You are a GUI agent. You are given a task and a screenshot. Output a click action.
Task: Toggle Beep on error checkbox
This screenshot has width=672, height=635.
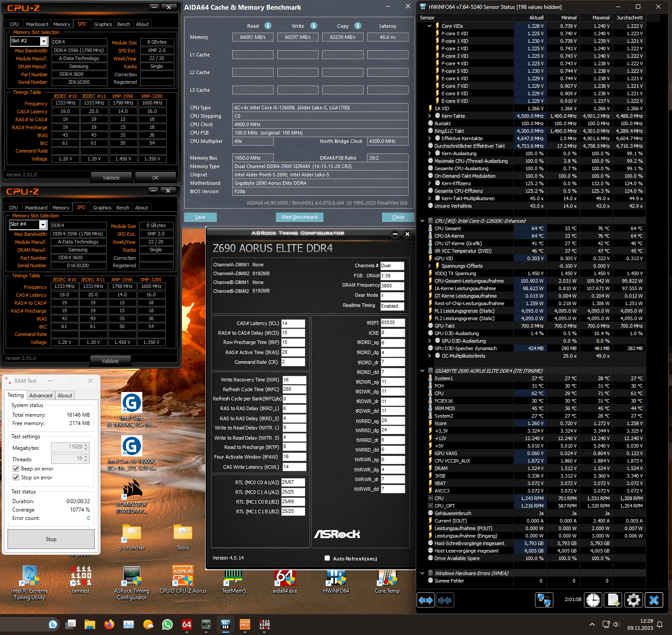coord(16,469)
